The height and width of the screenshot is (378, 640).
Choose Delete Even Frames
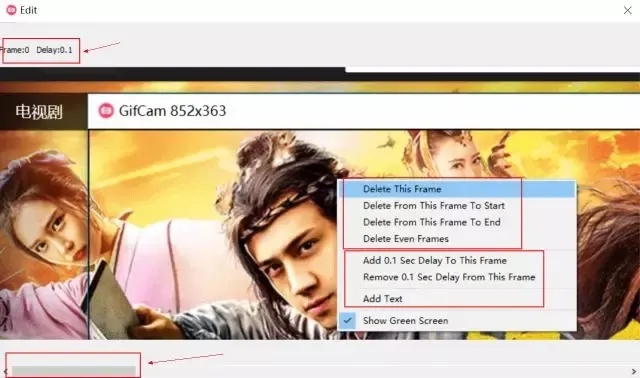pos(457,239)
